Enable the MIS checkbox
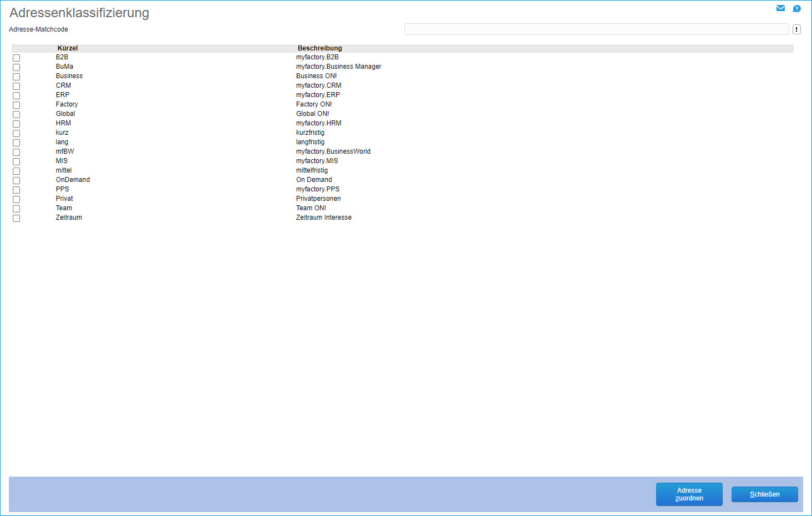The height and width of the screenshot is (516, 812). tap(16, 161)
